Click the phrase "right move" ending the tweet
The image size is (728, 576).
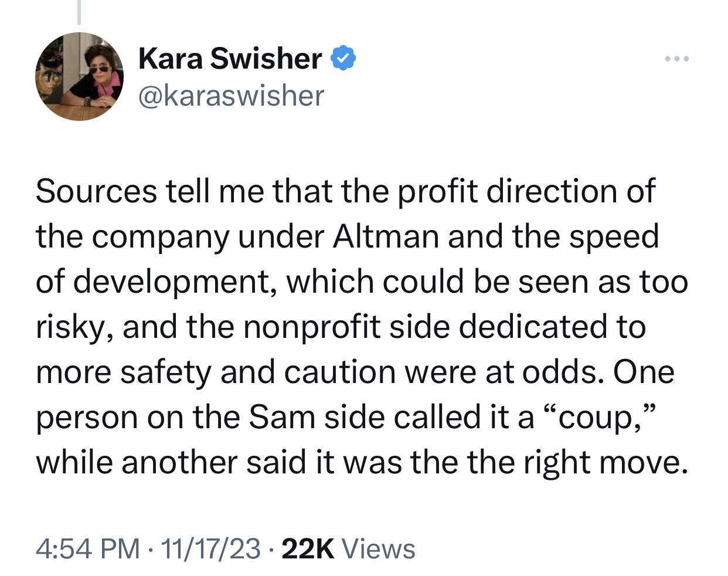coord(605,463)
